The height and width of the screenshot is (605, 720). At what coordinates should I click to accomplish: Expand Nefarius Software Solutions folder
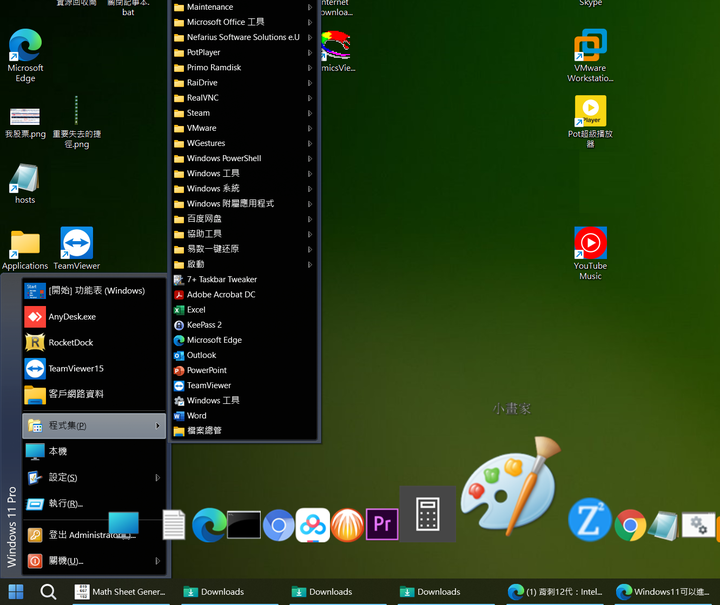(243, 37)
